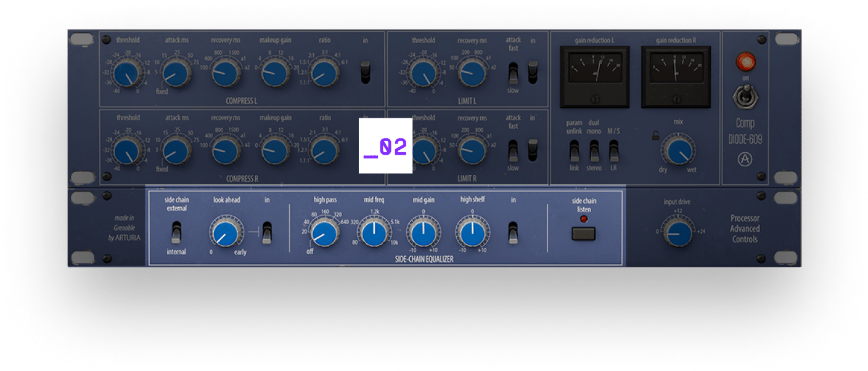
Task: Turn the high shelf knob
Action: (x=472, y=234)
